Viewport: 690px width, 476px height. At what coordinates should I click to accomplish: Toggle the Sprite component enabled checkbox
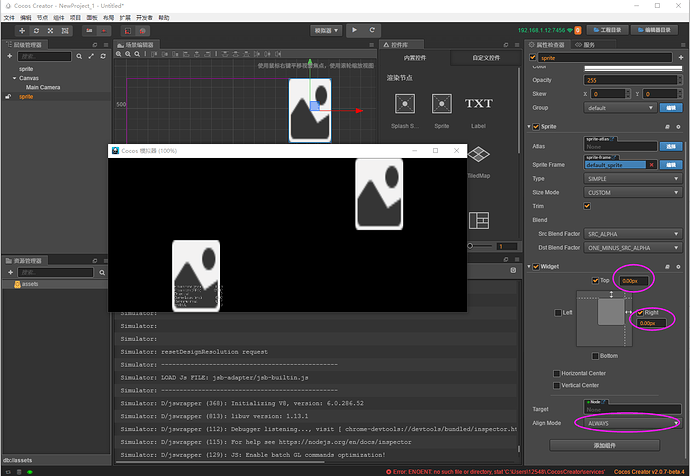coord(536,127)
